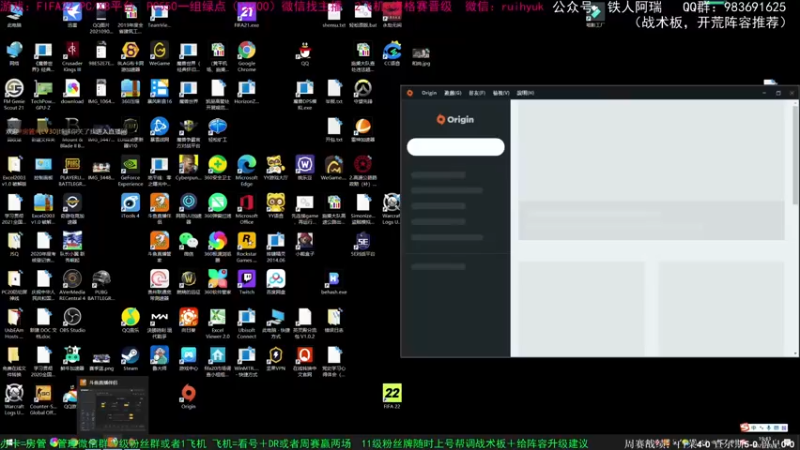Open the Google Chrome desktop shortcut
Viewport: 800px width, 450px height.
[246, 56]
